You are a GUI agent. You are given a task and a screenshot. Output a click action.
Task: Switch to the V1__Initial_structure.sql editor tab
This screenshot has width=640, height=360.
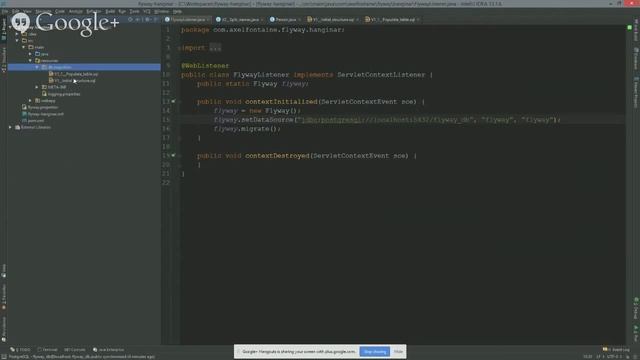(x=333, y=19)
